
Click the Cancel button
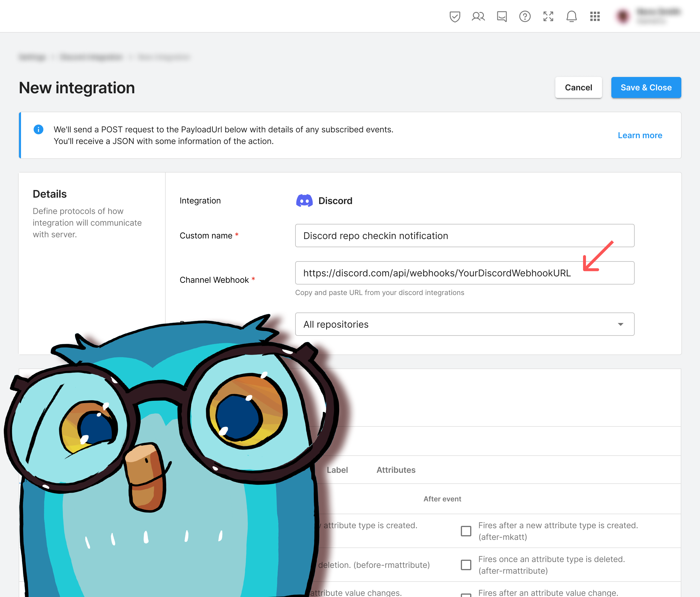click(578, 88)
